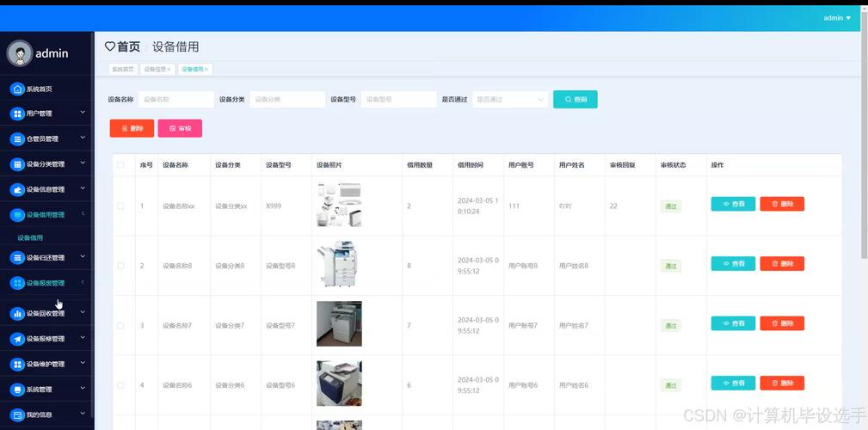The width and height of the screenshot is (868, 430).
Task: Open the device photo in row 设备名称7
Action: point(339,323)
